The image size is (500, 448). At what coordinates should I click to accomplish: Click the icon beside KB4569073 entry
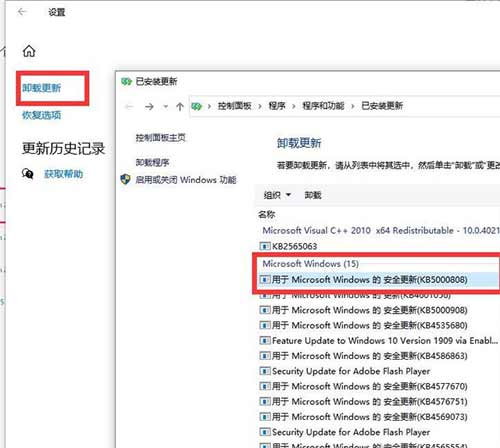(265, 417)
